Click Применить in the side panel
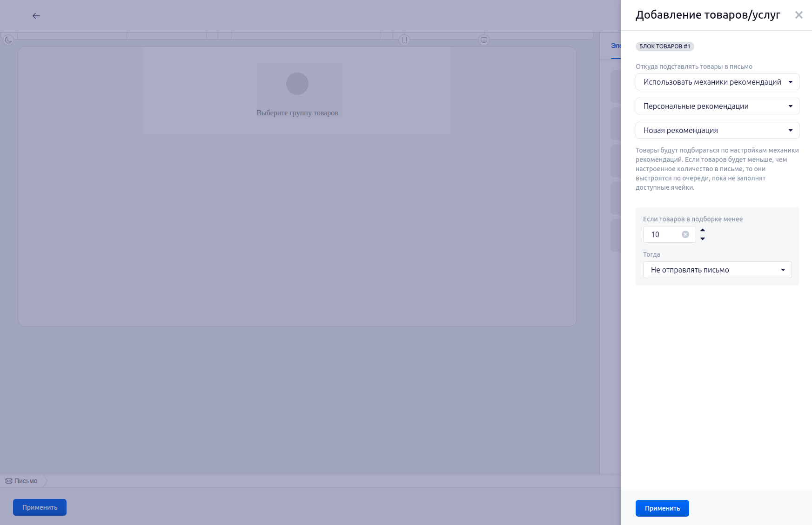The width and height of the screenshot is (812, 525). tap(662, 508)
